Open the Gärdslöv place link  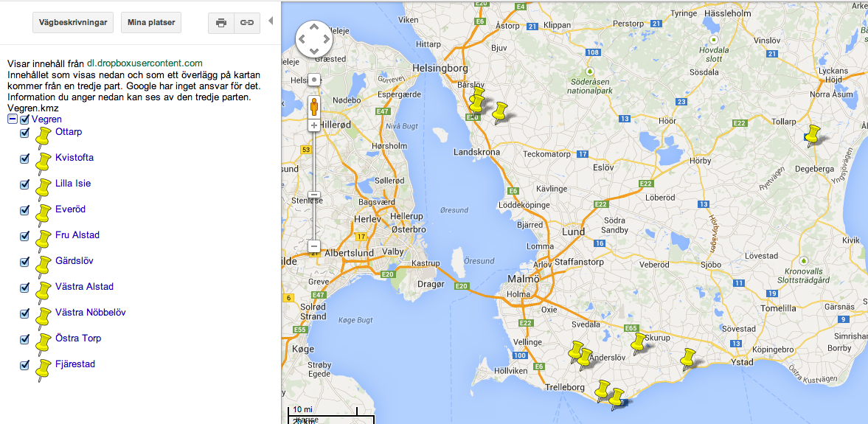click(x=74, y=261)
